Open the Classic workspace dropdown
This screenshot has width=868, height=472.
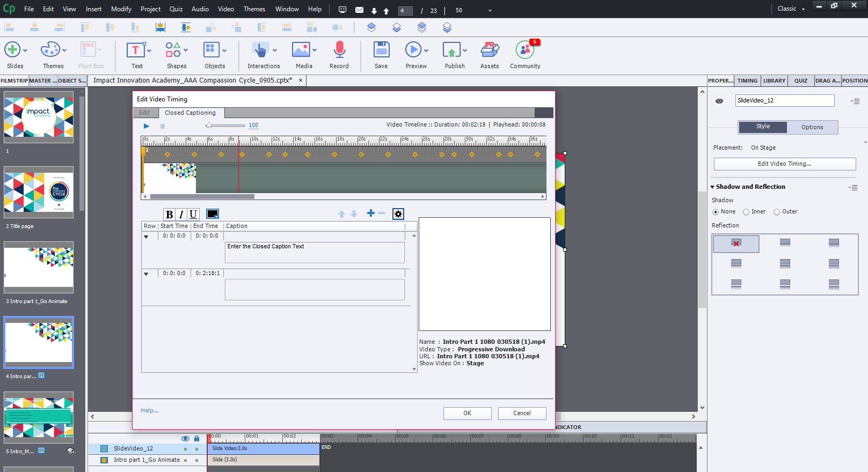[x=791, y=9]
